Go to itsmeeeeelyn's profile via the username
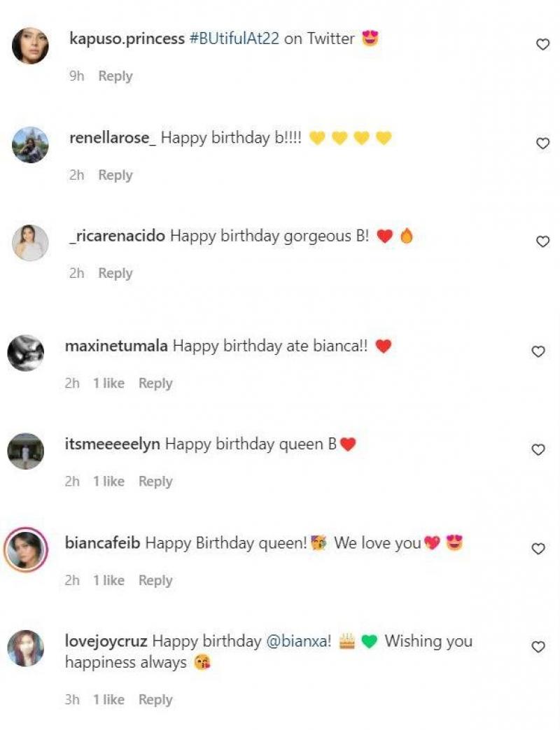Viewport: 560px width, 730px height. [x=112, y=444]
